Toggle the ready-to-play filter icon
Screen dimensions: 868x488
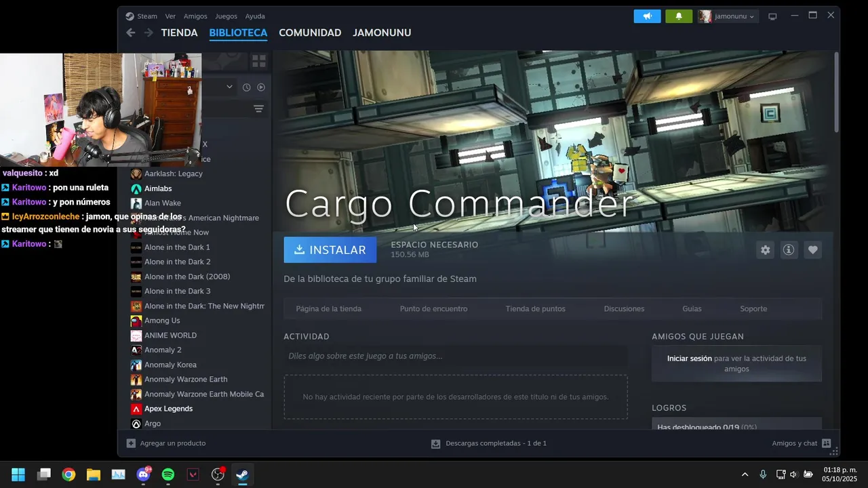(261, 87)
